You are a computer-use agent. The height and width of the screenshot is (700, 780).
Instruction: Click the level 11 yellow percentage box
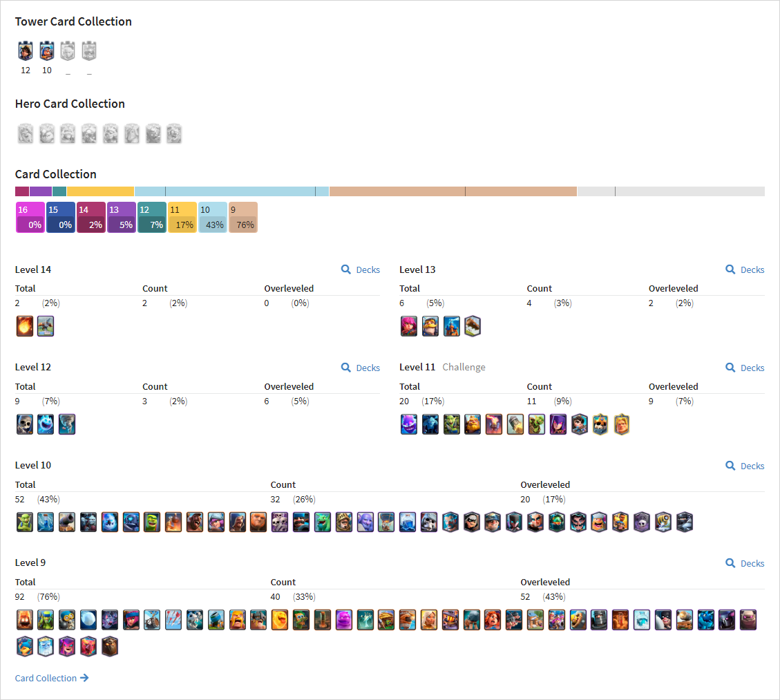[182, 218]
